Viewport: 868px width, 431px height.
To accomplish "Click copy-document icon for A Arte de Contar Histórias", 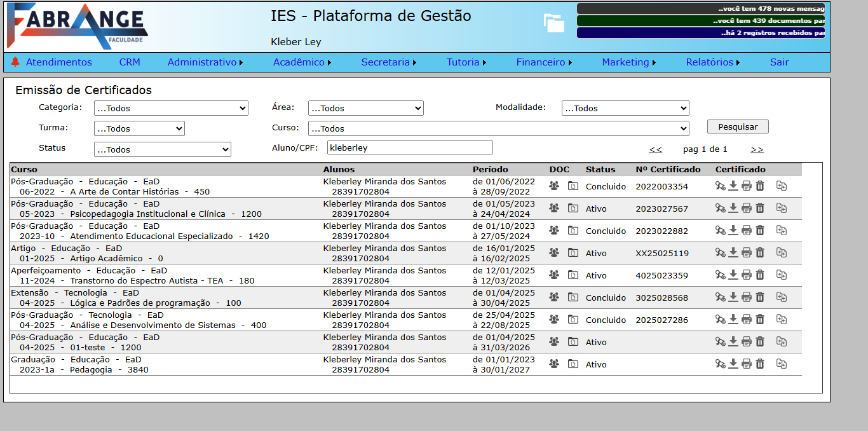I will (782, 186).
